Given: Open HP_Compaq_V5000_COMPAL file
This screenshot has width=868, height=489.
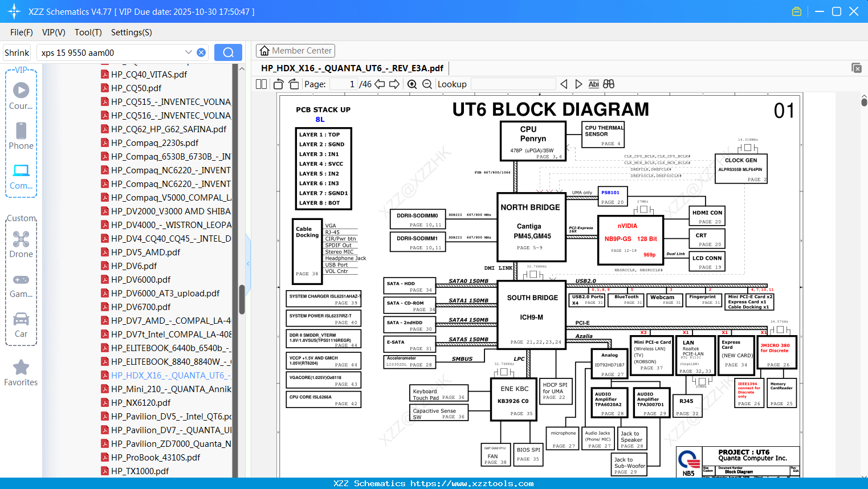Looking at the screenshot, I should click(171, 197).
